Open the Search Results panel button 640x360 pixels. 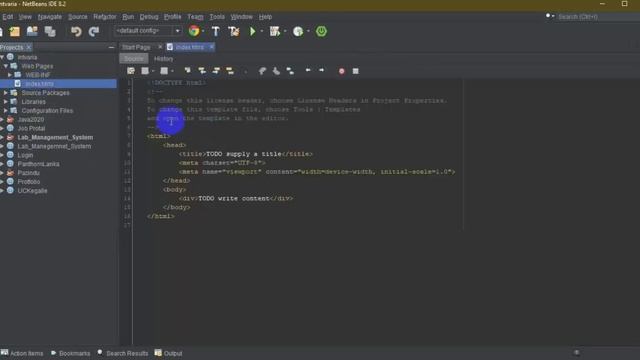coord(123,353)
